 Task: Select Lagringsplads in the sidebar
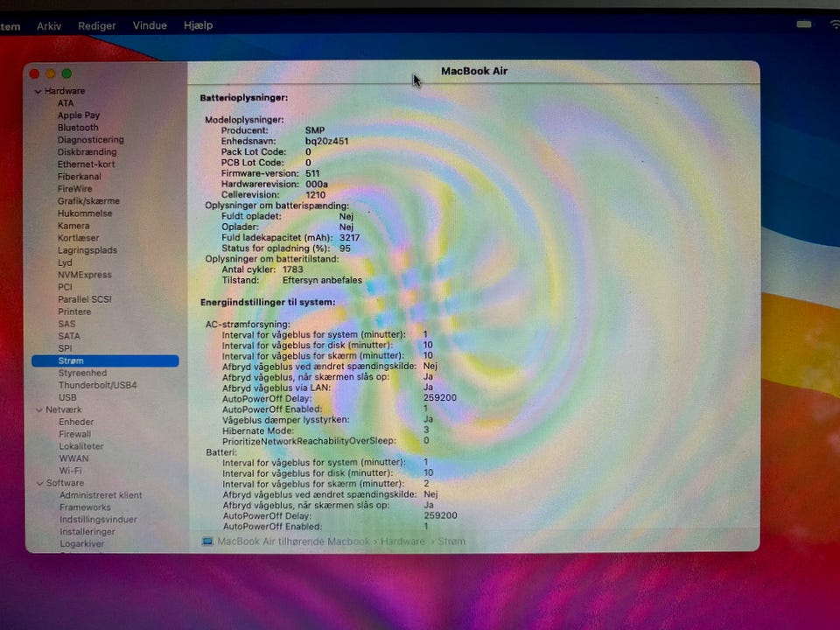coord(87,250)
